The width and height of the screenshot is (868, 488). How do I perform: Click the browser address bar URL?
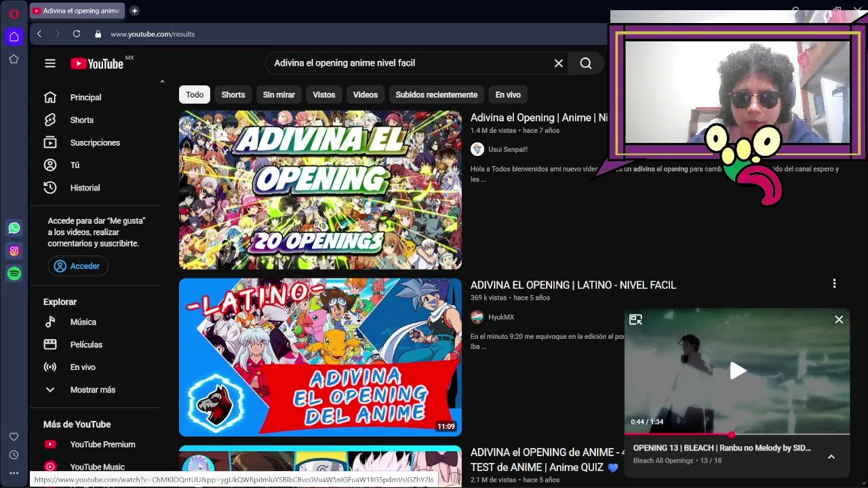click(x=153, y=34)
